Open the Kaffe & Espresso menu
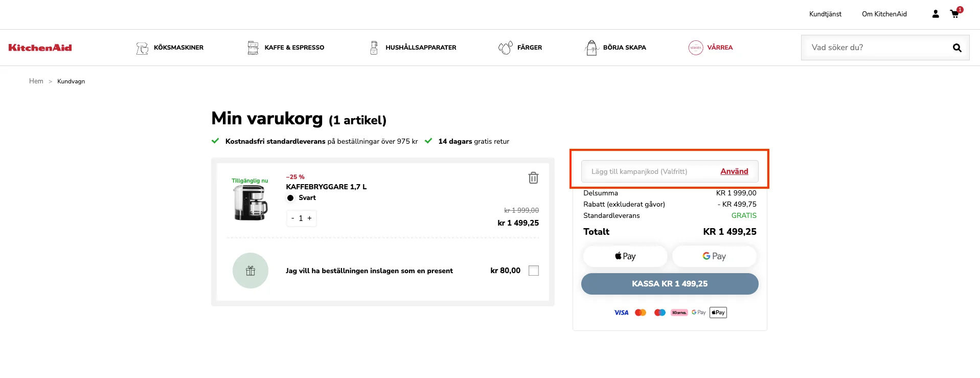The height and width of the screenshot is (378, 980). (x=294, y=48)
